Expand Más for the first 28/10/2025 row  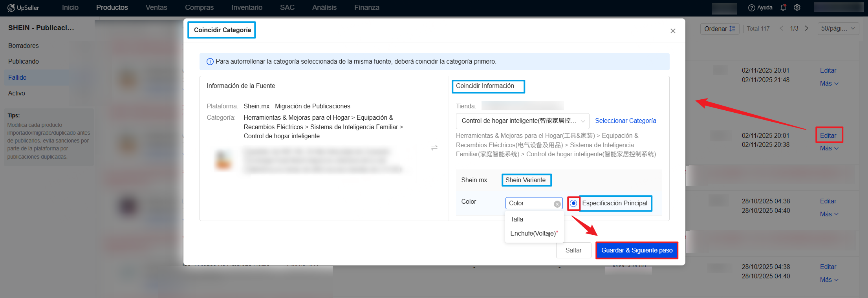829,214
